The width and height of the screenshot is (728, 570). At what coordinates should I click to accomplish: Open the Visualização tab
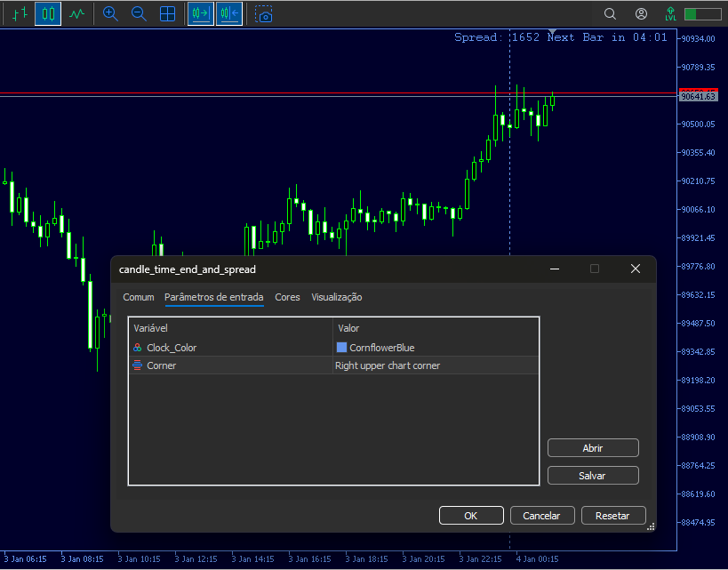coord(336,297)
